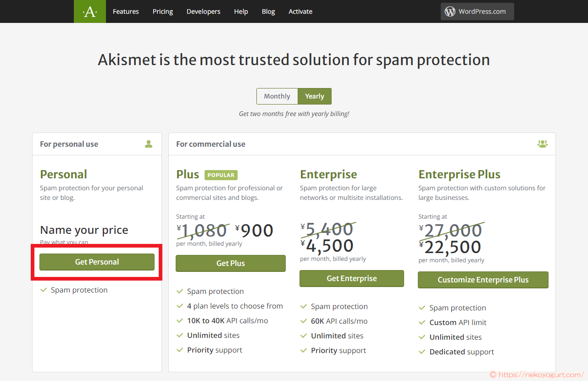Image resolution: width=588 pixels, height=381 pixels.
Task: Click the Get Personal button
Action: pyautogui.click(x=96, y=262)
